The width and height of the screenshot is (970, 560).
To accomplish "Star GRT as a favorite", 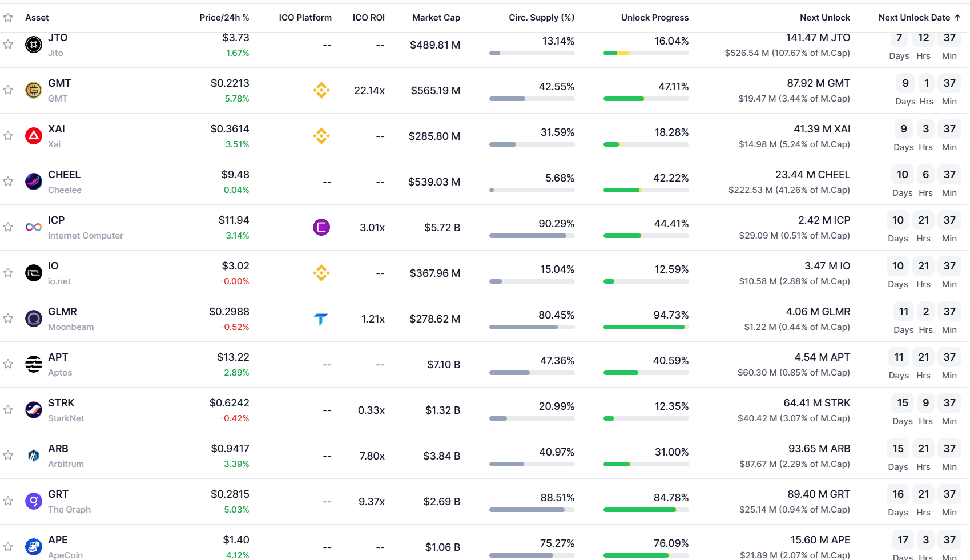I will point(8,501).
